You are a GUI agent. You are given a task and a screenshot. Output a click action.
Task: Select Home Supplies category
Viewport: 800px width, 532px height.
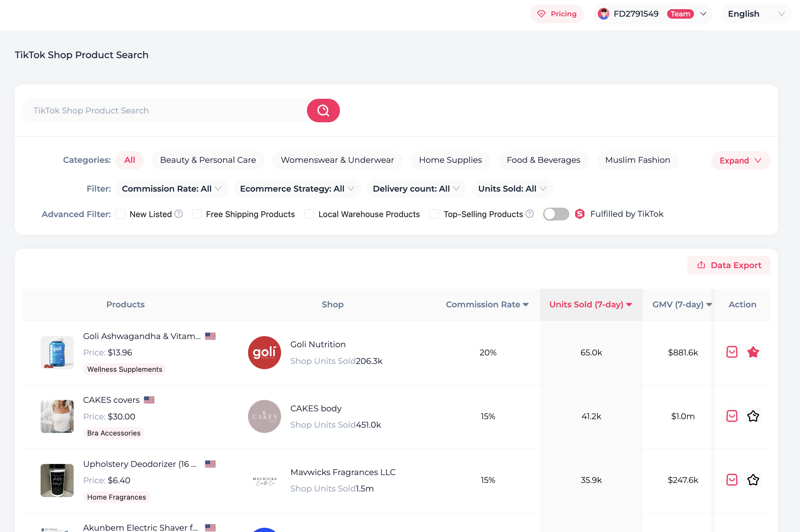pyautogui.click(x=450, y=160)
